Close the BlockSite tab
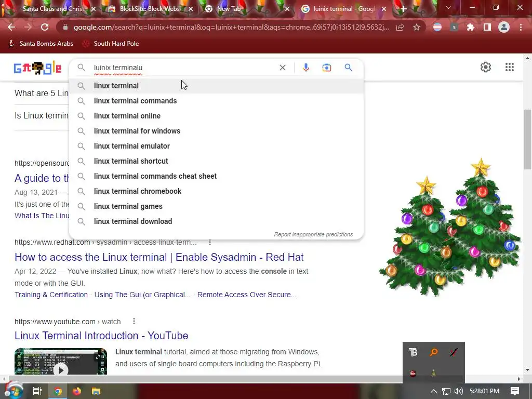The height and width of the screenshot is (399, 532). [x=191, y=9]
